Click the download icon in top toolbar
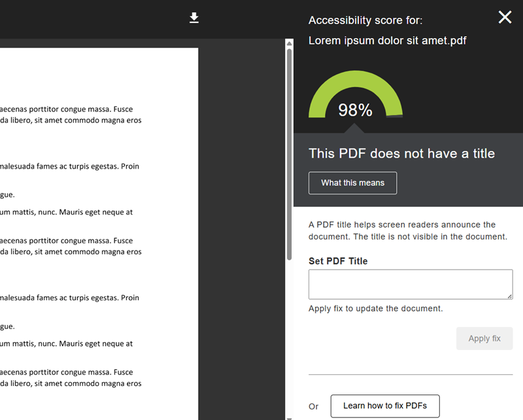This screenshot has width=523, height=420. pos(194,18)
